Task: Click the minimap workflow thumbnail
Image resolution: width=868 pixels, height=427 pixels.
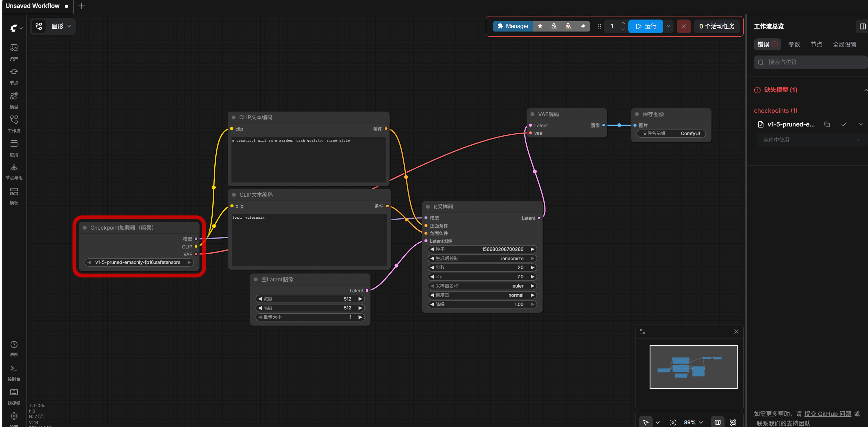Action: 694,367
